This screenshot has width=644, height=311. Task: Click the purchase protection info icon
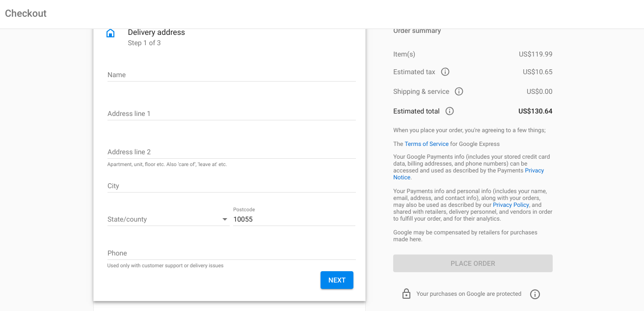pyautogui.click(x=535, y=294)
